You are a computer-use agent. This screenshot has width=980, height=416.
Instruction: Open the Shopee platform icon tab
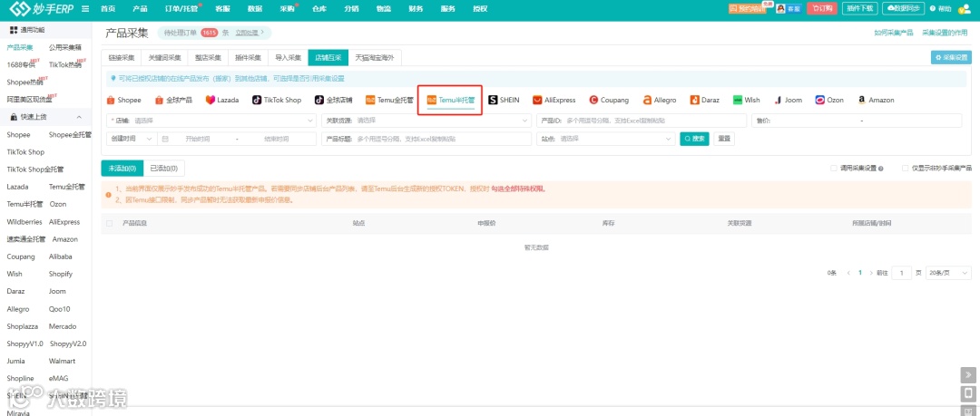111,100
